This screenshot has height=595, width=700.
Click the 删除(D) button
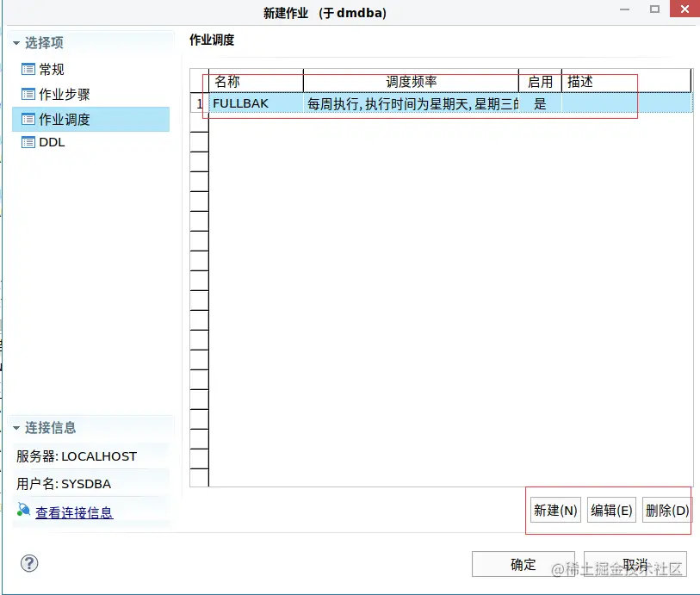click(x=666, y=510)
